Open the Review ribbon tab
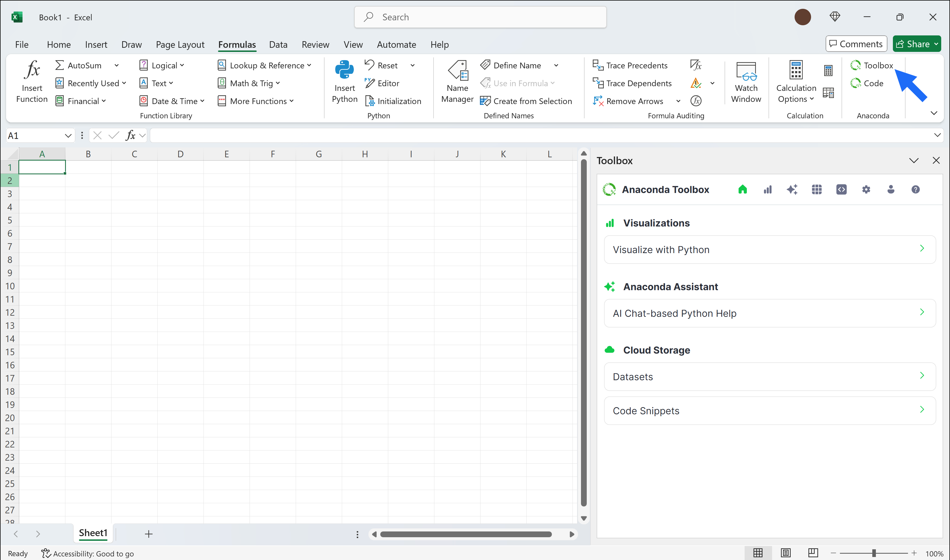The height and width of the screenshot is (560, 950). click(315, 44)
